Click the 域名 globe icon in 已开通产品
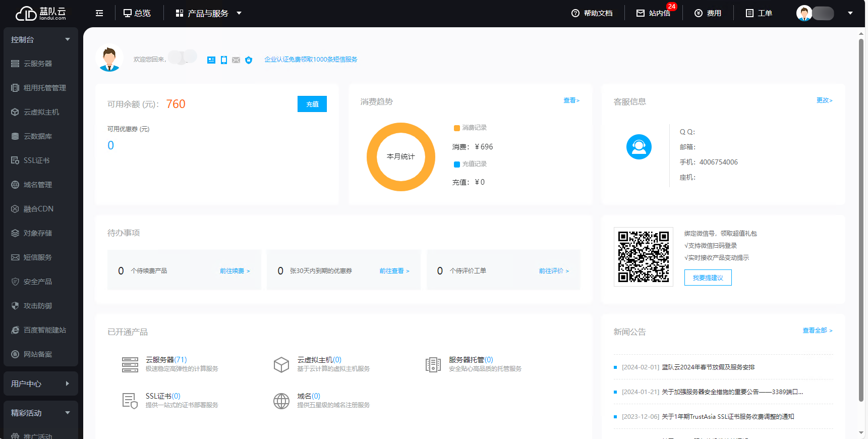Image resolution: width=868 pixels, height=439 pixels. pos(281,401)
